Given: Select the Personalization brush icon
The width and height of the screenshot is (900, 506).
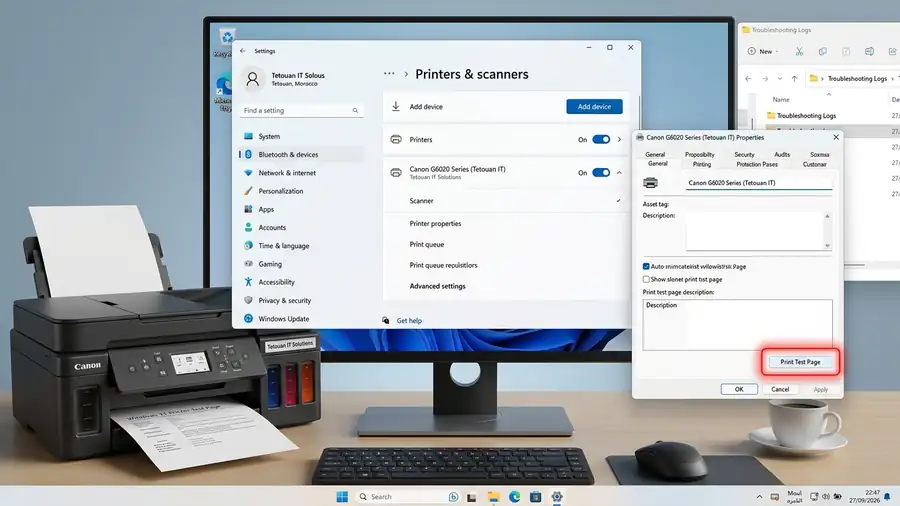Looking at the screenshot, I should [248, 191].
